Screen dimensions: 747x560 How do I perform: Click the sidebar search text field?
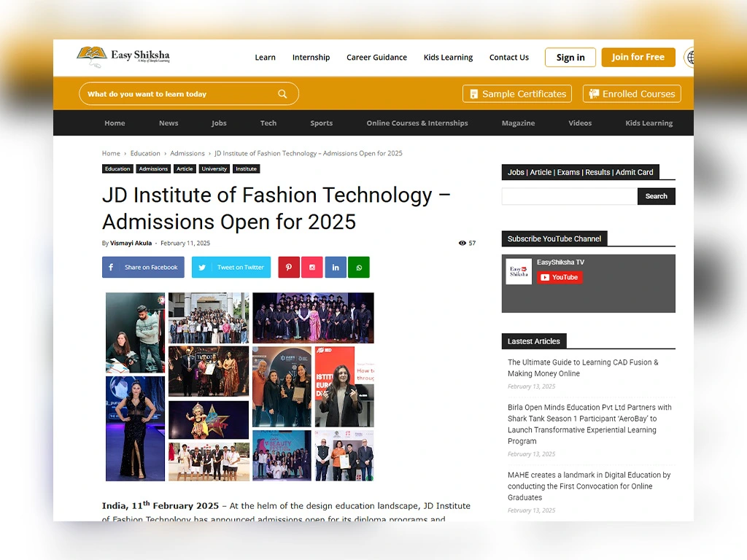569,196
